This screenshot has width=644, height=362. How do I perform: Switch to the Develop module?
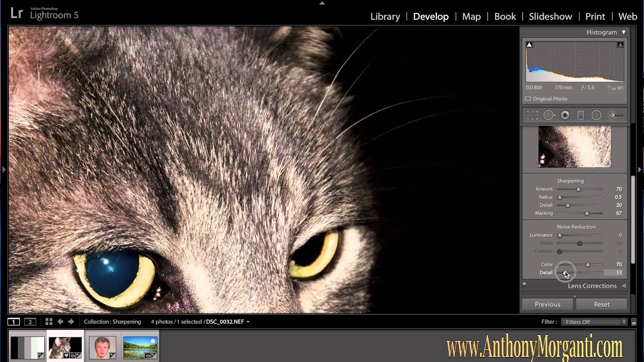(x=431, y=17)
